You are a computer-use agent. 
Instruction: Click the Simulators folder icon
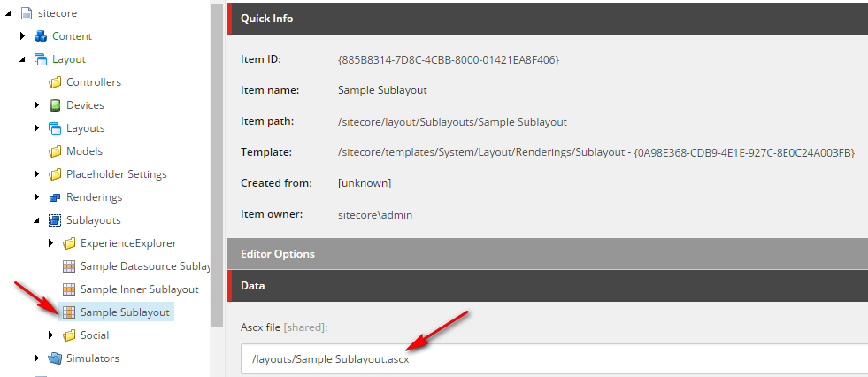pos(54,358)
